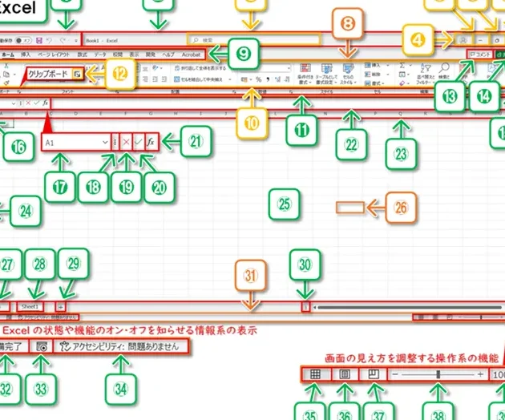Open the 配置 alignment group dialog launcher

pyautogui.click(x=234, y=92)
